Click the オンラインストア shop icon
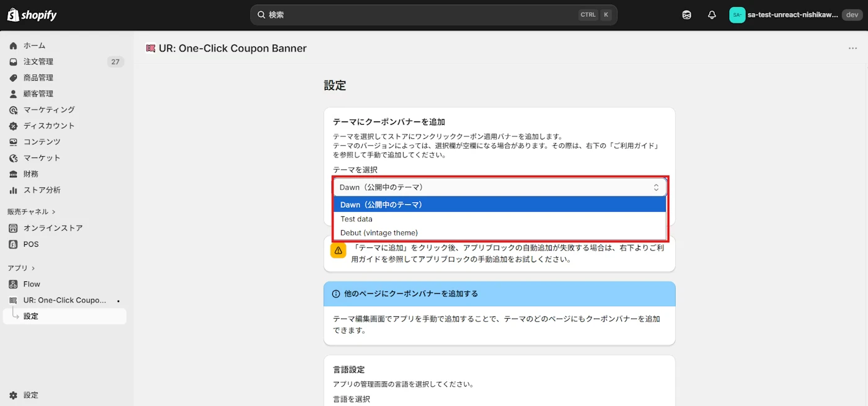 tap(13, 228)
